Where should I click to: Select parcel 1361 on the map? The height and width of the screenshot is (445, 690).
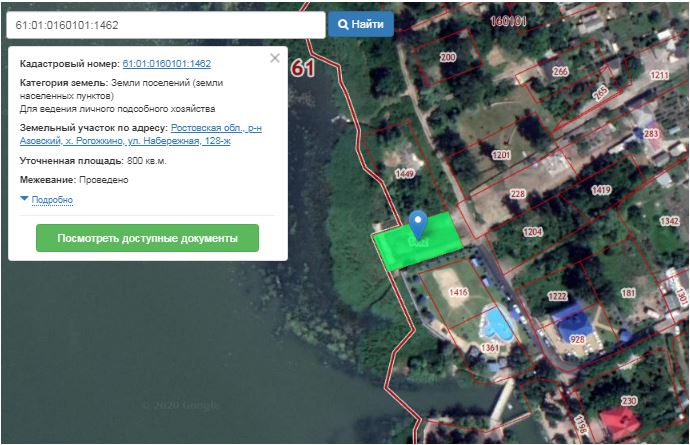pos(489,347)
